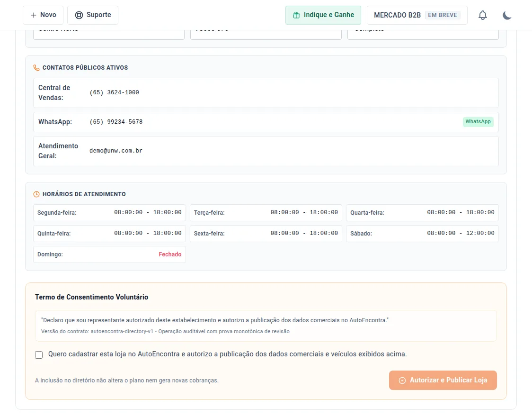Click the Central de Vendas label

[x=54, y=93]
